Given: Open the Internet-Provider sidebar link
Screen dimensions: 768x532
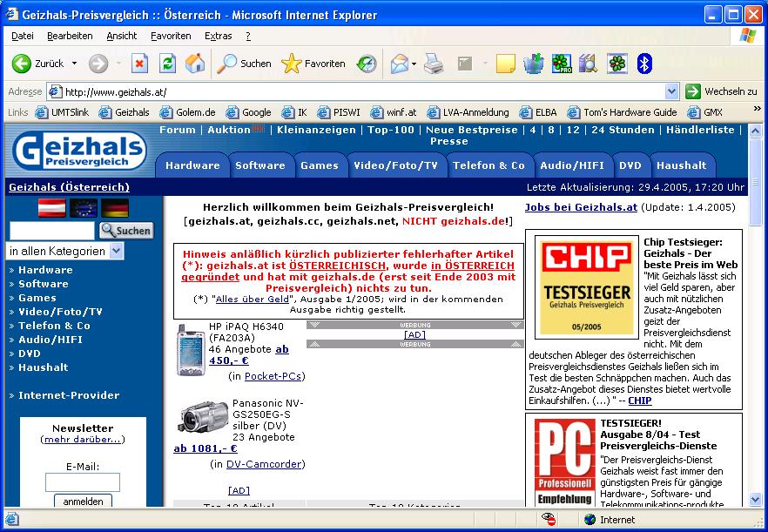Looking at the screenshot, I should click(69, 395).
